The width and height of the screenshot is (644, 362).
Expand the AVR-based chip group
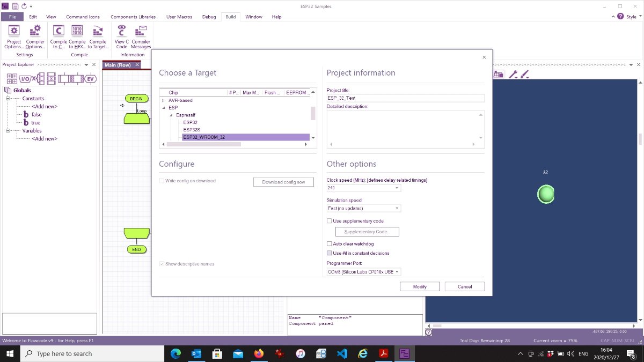tap(164, 100)
